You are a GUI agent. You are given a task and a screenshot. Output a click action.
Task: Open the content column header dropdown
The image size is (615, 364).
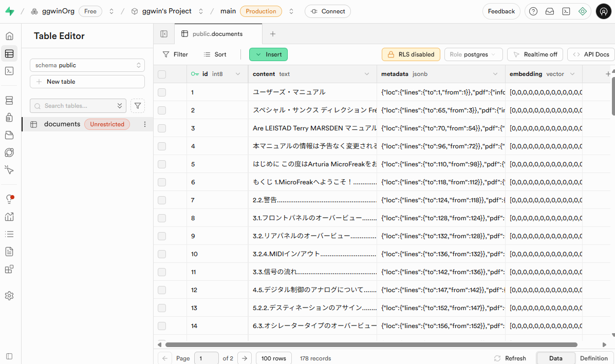click(x=367, y=74)
